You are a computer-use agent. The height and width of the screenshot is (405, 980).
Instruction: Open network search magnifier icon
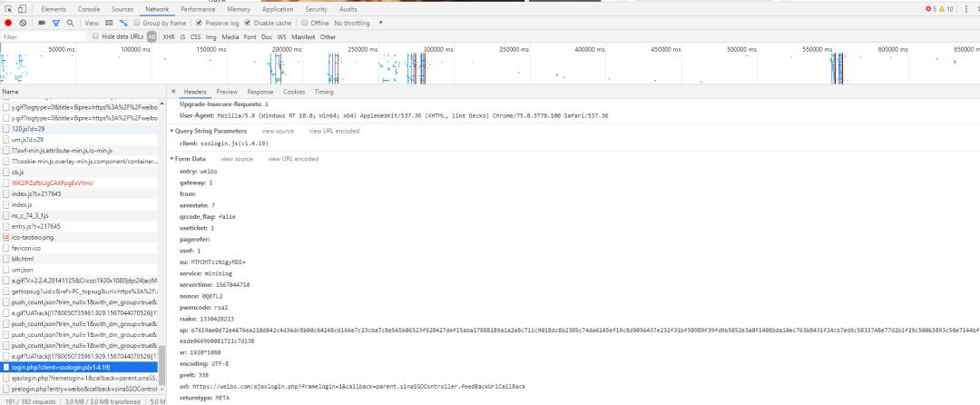(70, 23)
